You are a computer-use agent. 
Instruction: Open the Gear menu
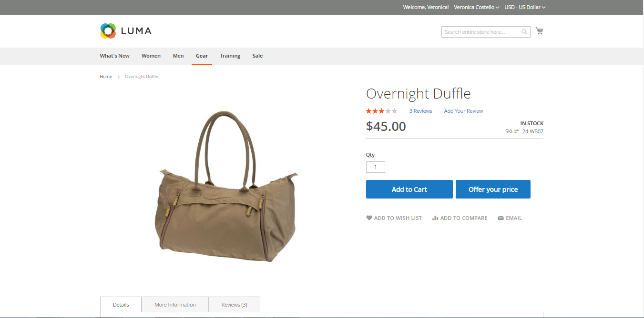coord(202,56)
